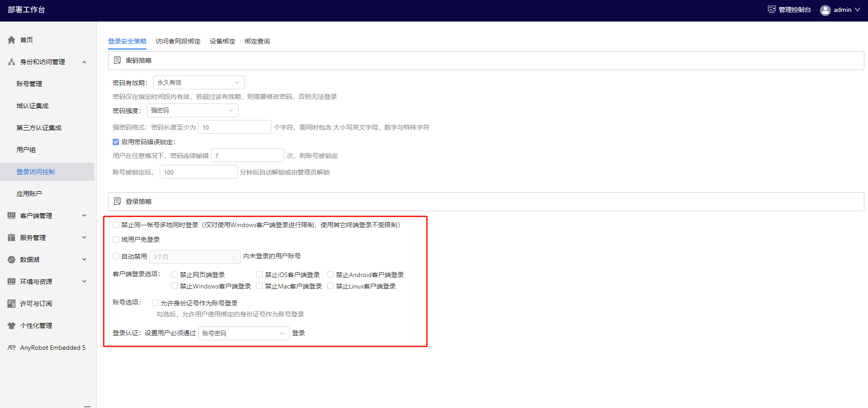
Task: Open the 管理控制台 link
Action: [795, 10]
